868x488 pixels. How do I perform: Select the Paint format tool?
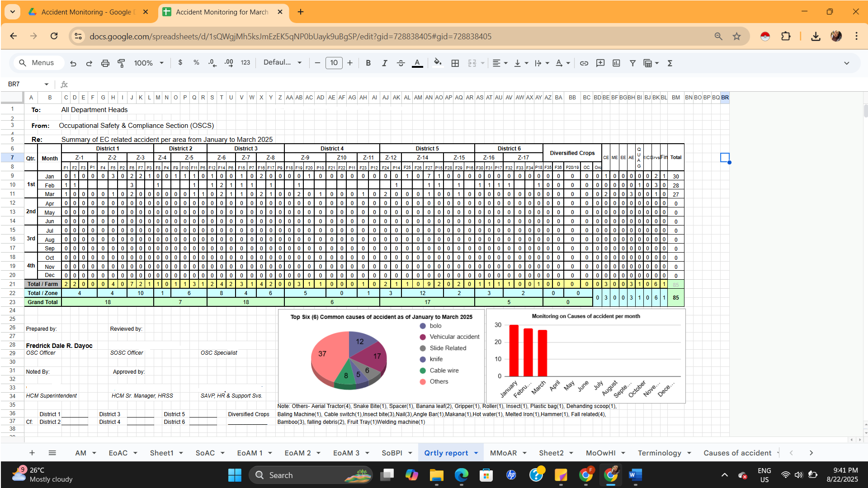pyautogui.click(x=121, y=63)
